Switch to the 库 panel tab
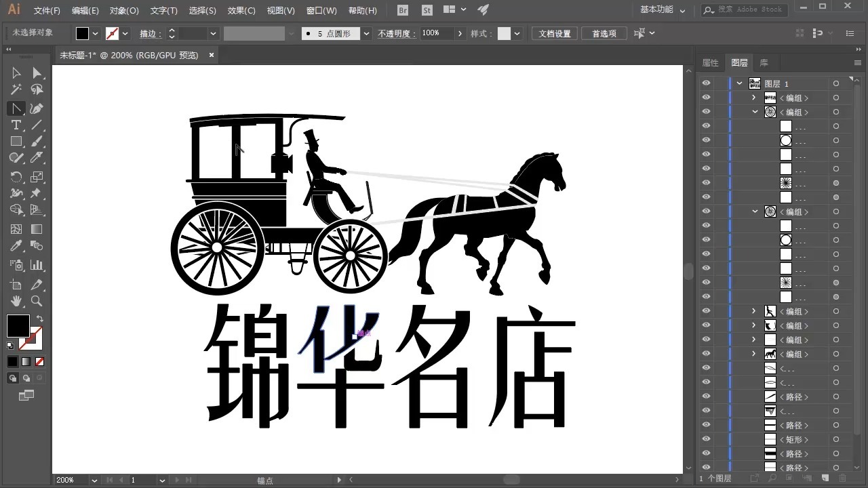Screen dimensions: 868x488 click(x=764, y=62)
